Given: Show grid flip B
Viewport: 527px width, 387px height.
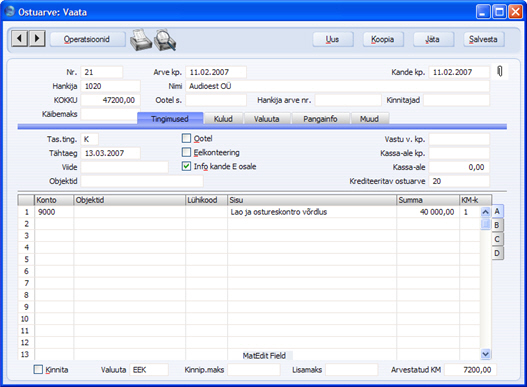Looking at the screenshot, I should point(497,225).
